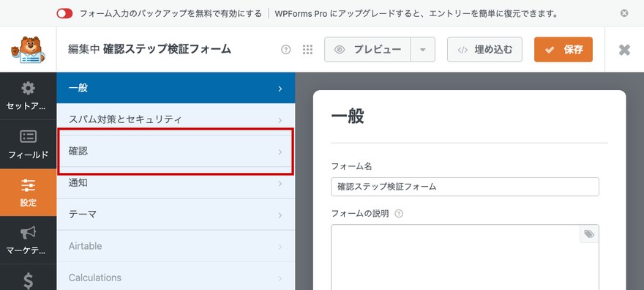Close the form builder with X icon
644x290 pixels.
tap(624, 50)
